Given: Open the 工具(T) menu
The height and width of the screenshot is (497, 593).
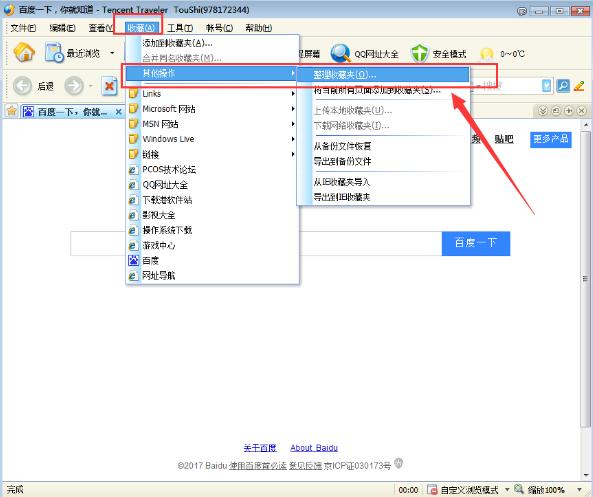Looking at the screenshot, I should [180, 28].
